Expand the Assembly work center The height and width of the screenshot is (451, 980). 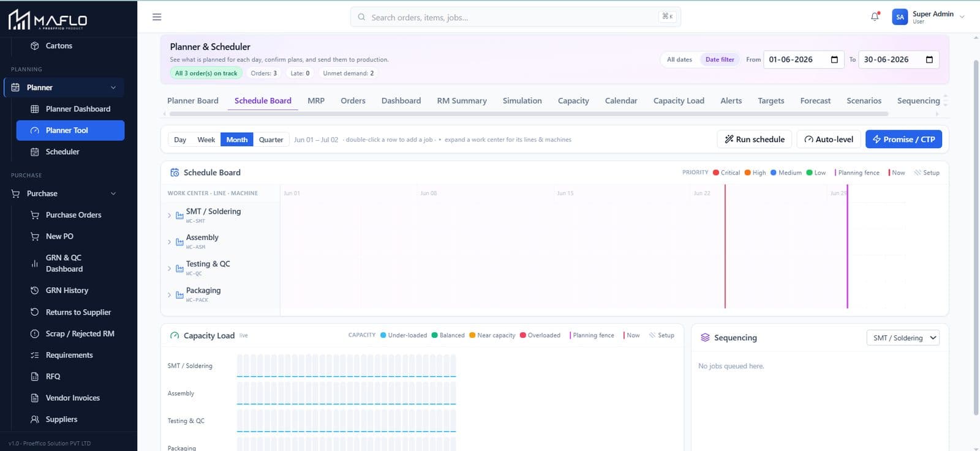coord(170,242)
